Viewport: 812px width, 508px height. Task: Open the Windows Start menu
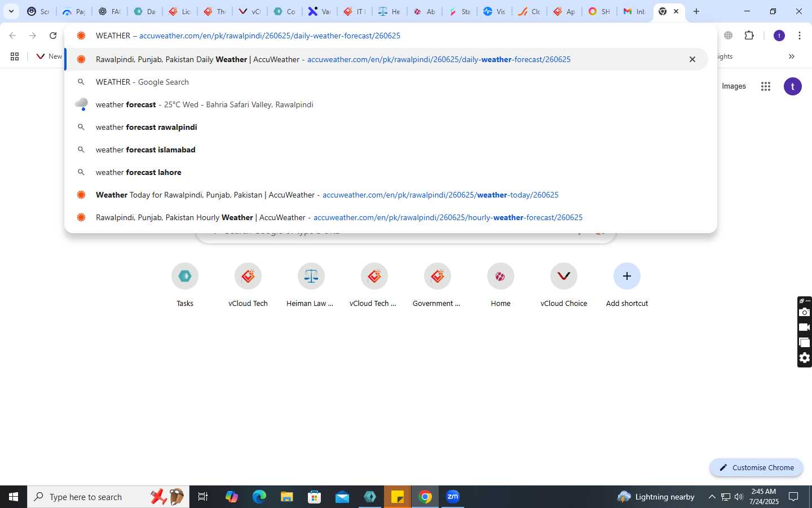point(14,497)
